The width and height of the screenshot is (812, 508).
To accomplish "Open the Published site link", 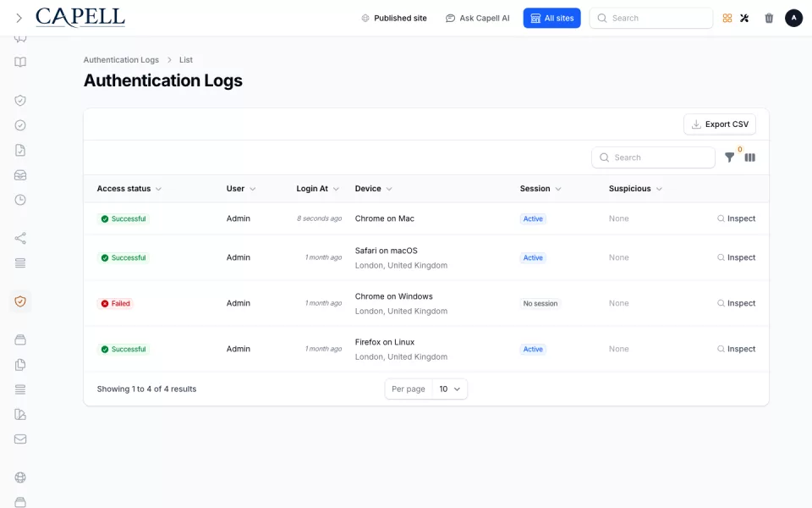I will 394,18.
